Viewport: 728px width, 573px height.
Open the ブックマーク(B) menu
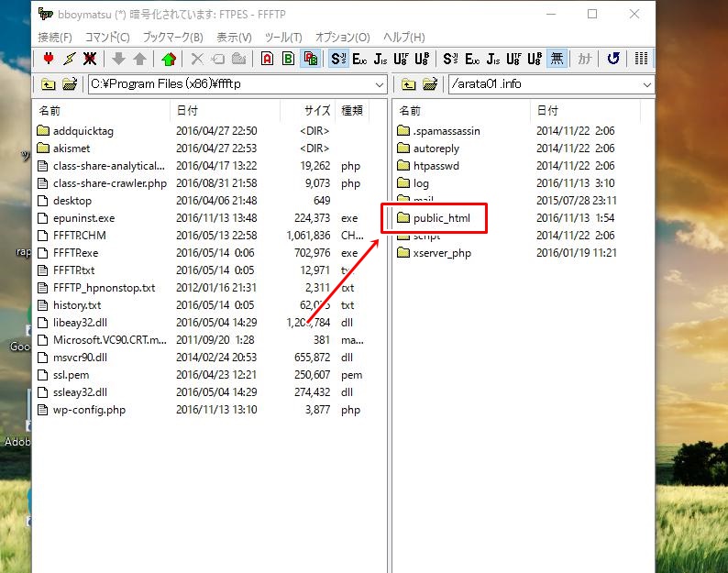pyautogui.click(x=172, y=38)
